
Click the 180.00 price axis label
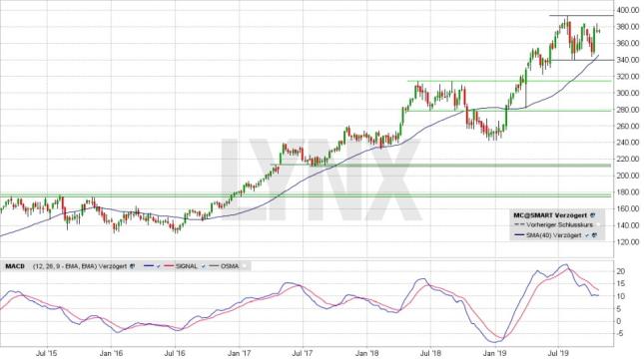628,192
